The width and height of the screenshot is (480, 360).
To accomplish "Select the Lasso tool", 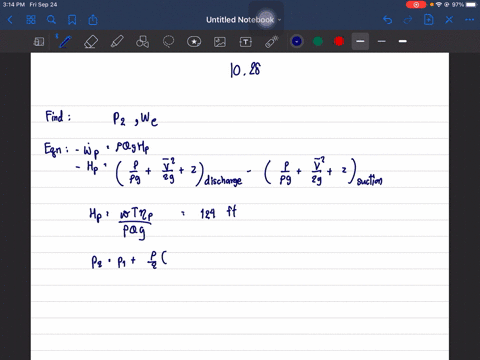I will click(168, 42).
